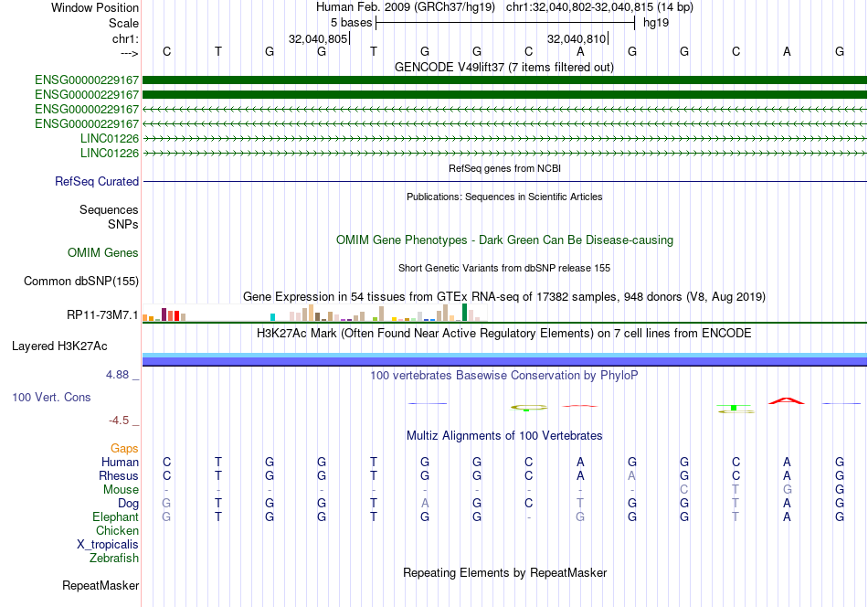The image size is (868, 607).
Task: Select the 32,040,805 position marker
Action: pos(318,38)
